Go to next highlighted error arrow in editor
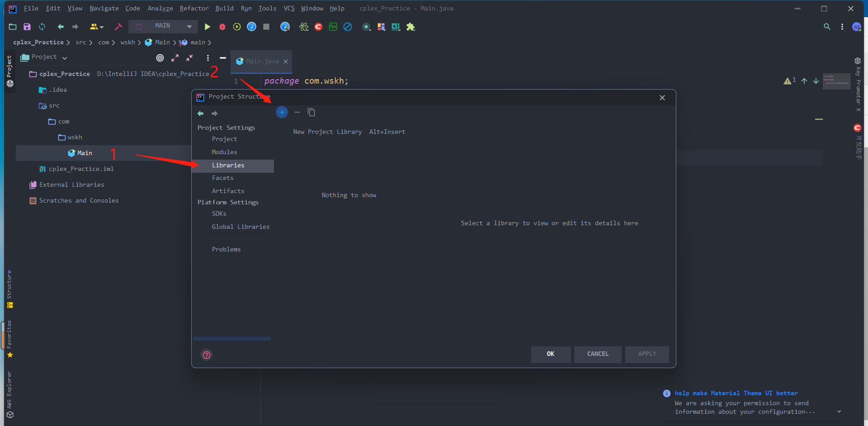 coord(816,81)
